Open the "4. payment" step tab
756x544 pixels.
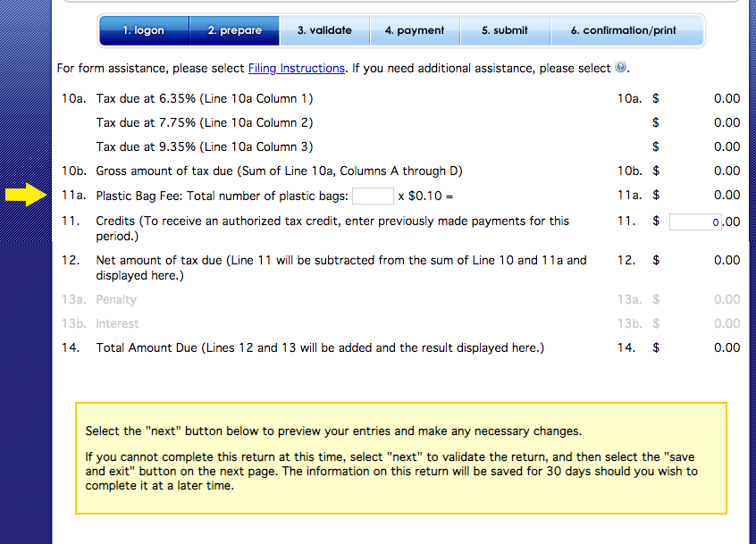[415, 30]
